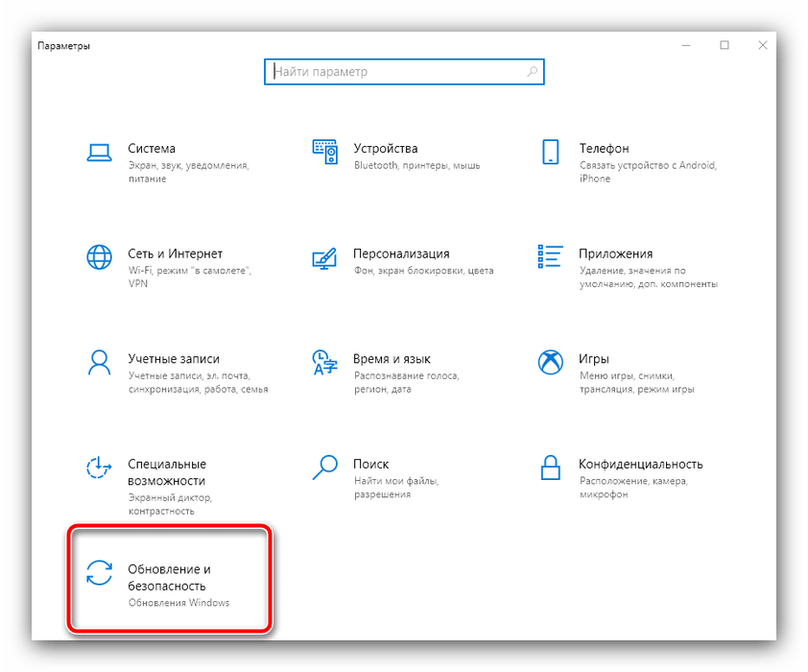Click text 'Экран, звук, уведомления, питание'
Image resolution: width=808 pixels, height=672 pixels.
[189, 172]
